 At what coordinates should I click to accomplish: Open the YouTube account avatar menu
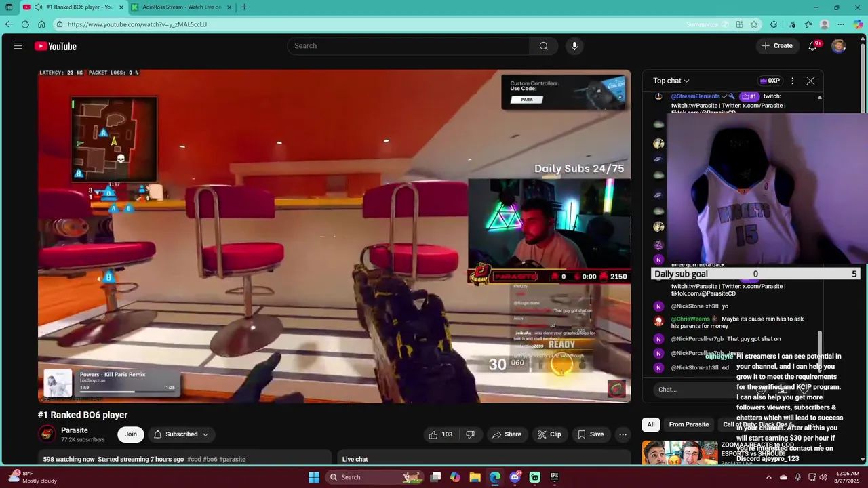(x=839, y=46)
